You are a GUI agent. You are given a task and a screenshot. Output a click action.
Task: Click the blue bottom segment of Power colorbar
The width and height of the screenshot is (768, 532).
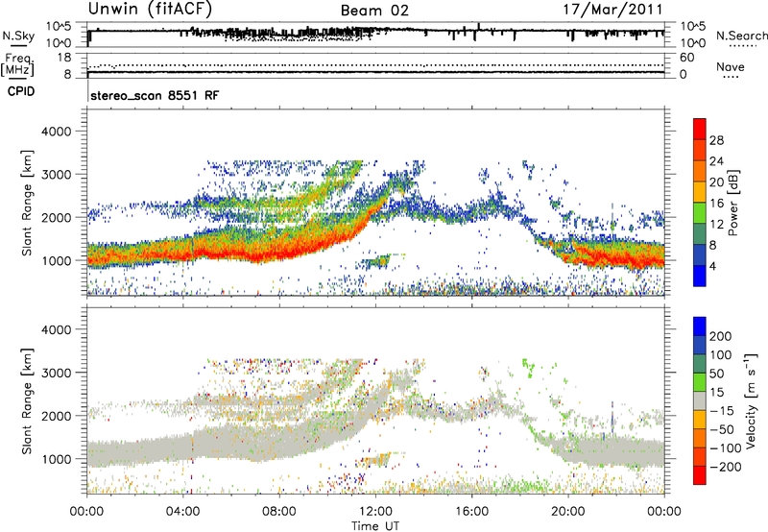[700, 276]
